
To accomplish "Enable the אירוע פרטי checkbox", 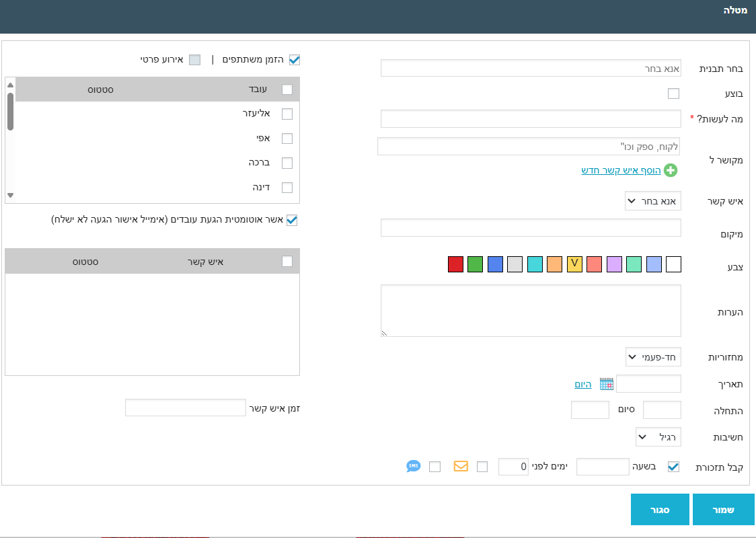I will pos(194,60).
